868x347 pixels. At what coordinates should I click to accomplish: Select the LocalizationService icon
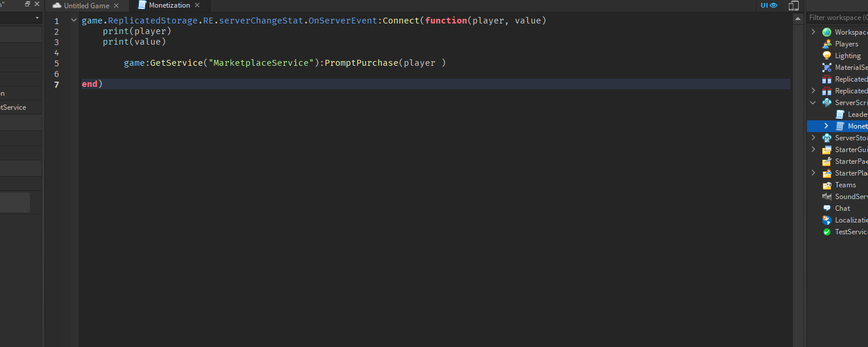827,220
